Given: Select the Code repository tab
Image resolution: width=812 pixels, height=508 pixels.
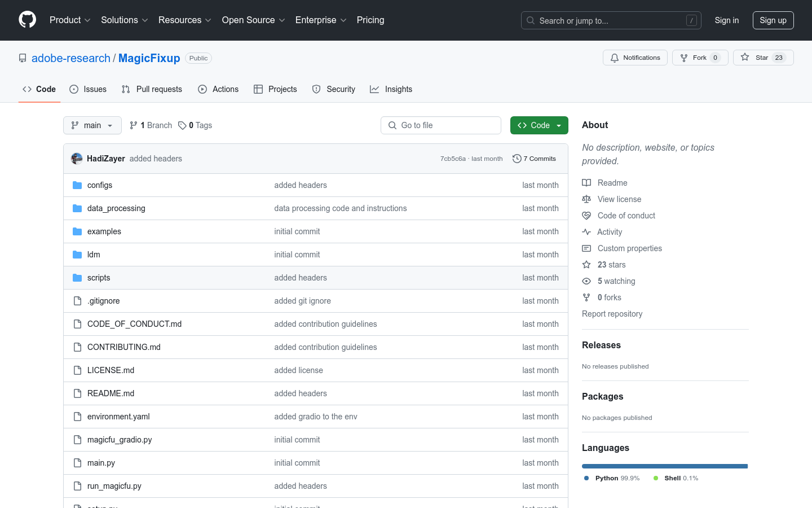Looking at the screenshot, I should coord(39,89).
